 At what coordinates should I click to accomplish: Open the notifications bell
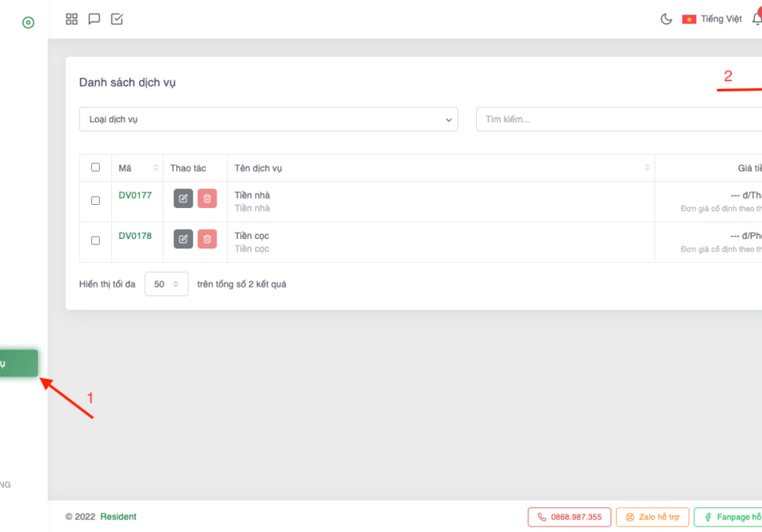(x=756, y=19)
